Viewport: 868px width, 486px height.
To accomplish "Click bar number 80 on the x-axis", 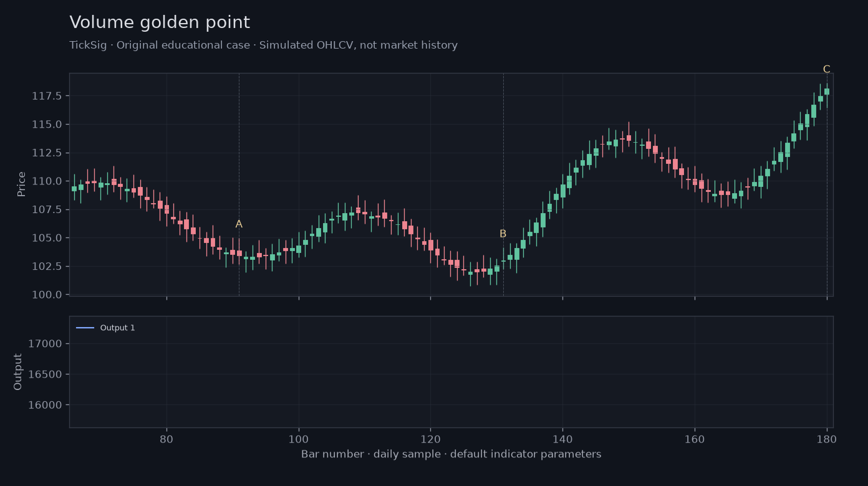I will click(166, 439).
